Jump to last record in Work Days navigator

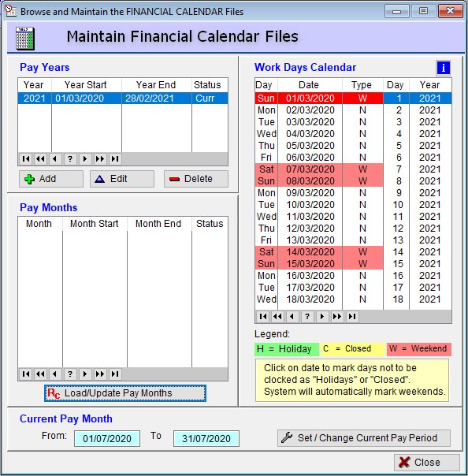[x=351, y=317]
